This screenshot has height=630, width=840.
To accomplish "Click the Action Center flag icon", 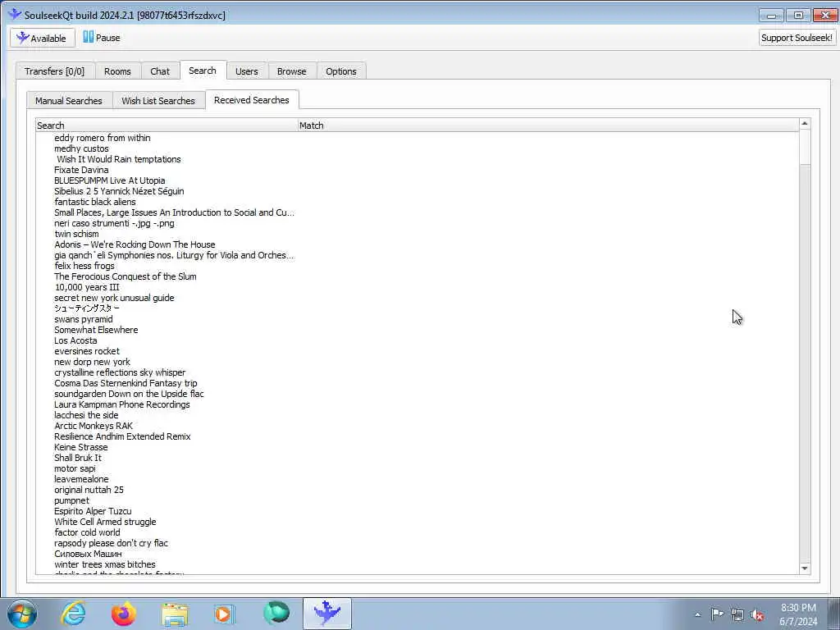I will pos(717,614).
